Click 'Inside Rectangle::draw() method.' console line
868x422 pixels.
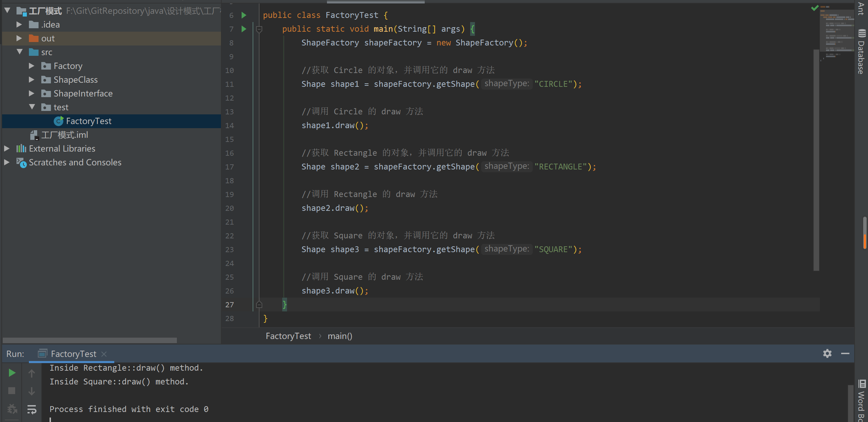[x=126, y=368]
